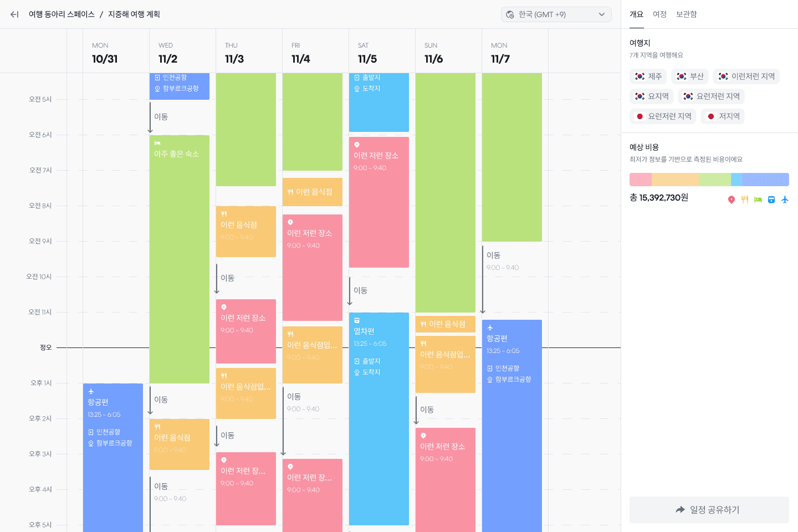
Task: Select the 저지역 destination chip
Action: pos(723,116)
